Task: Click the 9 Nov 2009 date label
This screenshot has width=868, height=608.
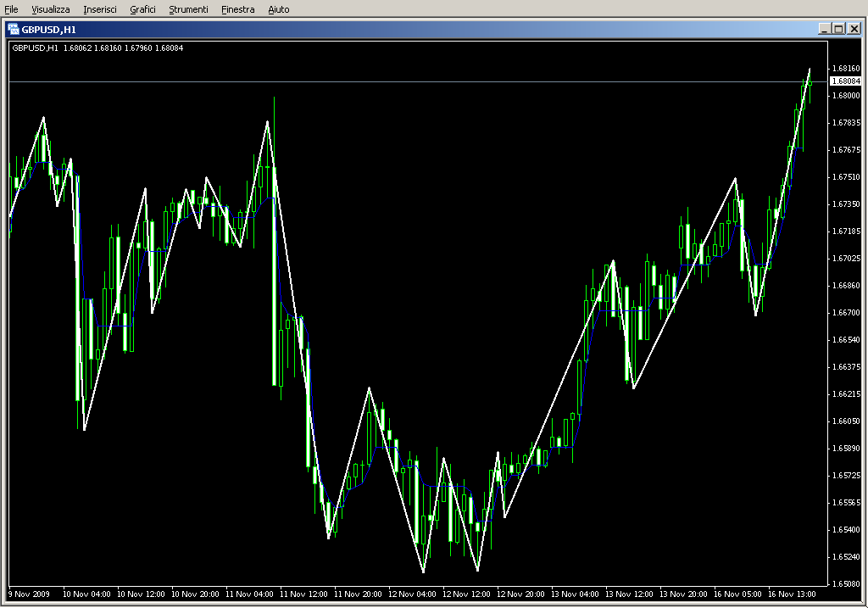Action: pyautogui.click(x=30, y=594)
